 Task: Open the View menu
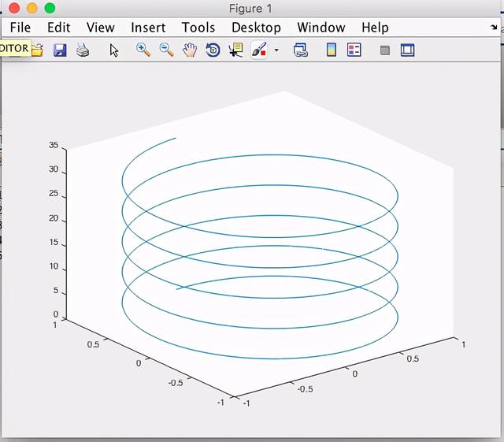pos(100,28)
